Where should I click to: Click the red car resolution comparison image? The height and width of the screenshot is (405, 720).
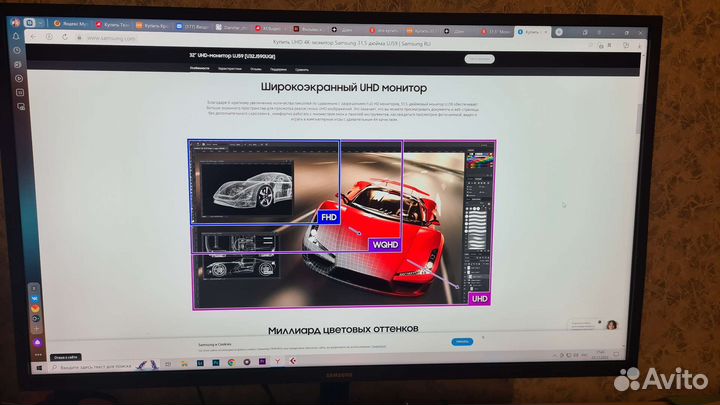(x=342, y=225)
